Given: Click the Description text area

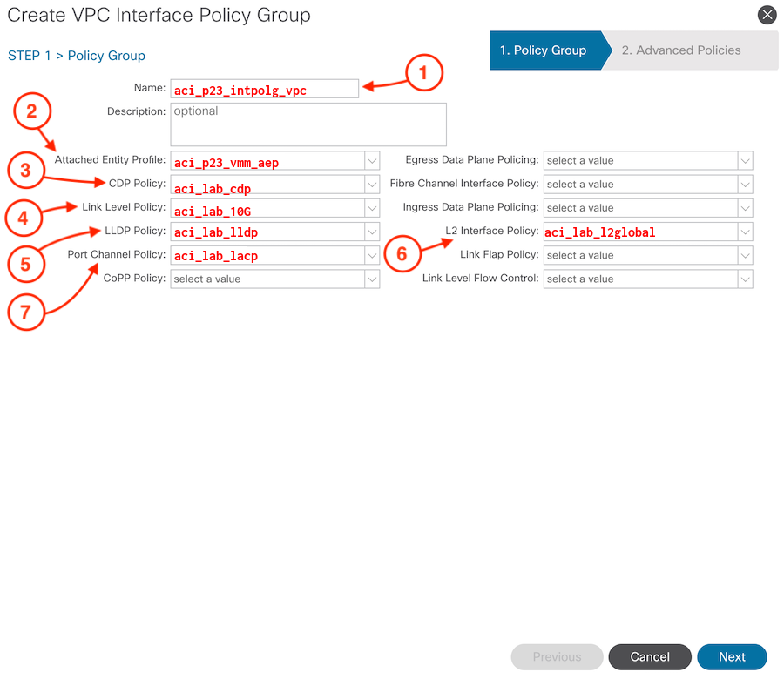Looking at the screenshot, I should point(308,124).
